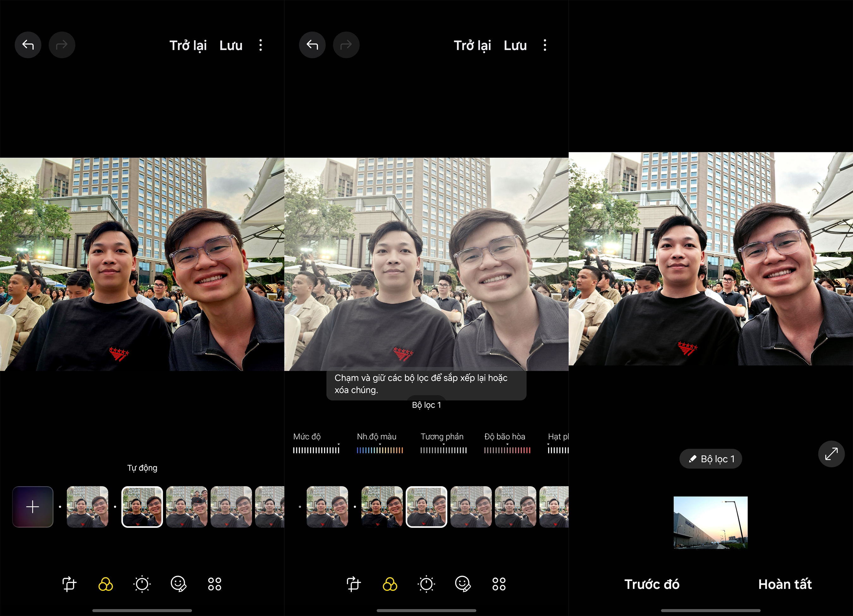Viewport: 853px width, 616px height.
Task: Adjust the Mức độ intensity slider
Action: coord(316,450)
